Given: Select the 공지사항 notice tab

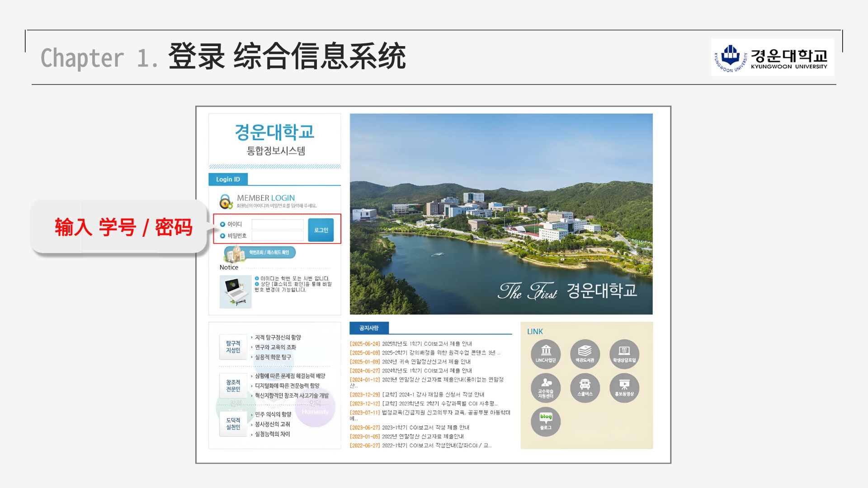Looking at the screenshot, I should [369, 328].
